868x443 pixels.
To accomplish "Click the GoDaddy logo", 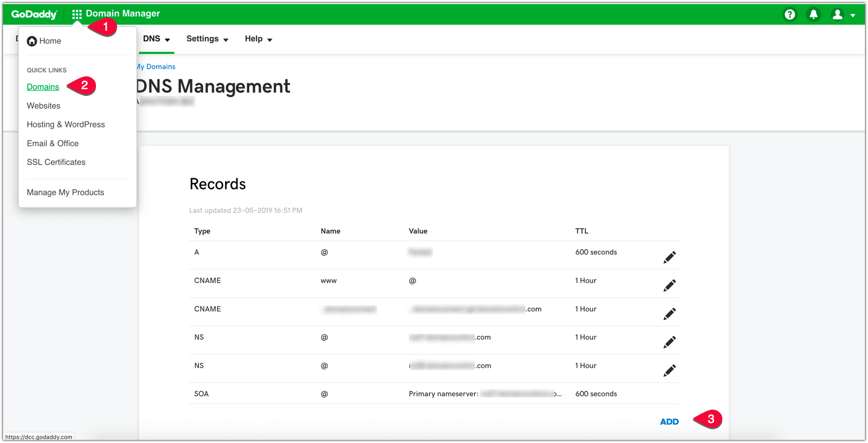I will (34, 14).
